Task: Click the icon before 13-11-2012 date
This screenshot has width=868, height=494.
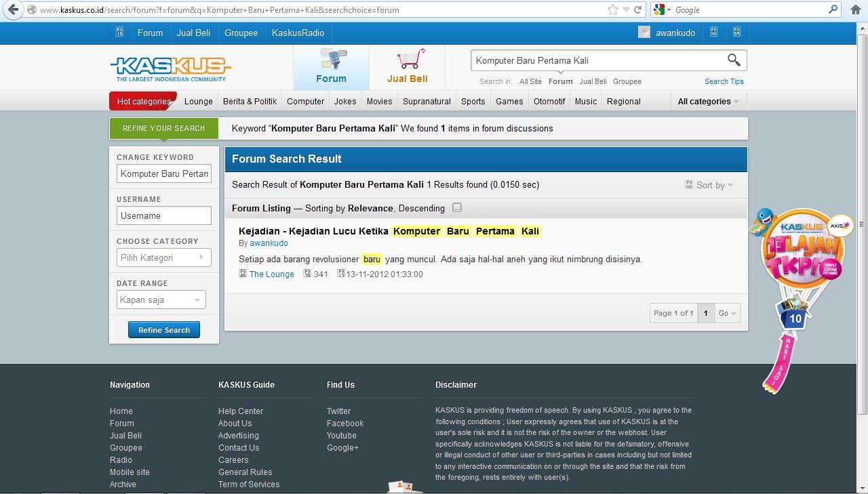Action: tap(341, 274)
